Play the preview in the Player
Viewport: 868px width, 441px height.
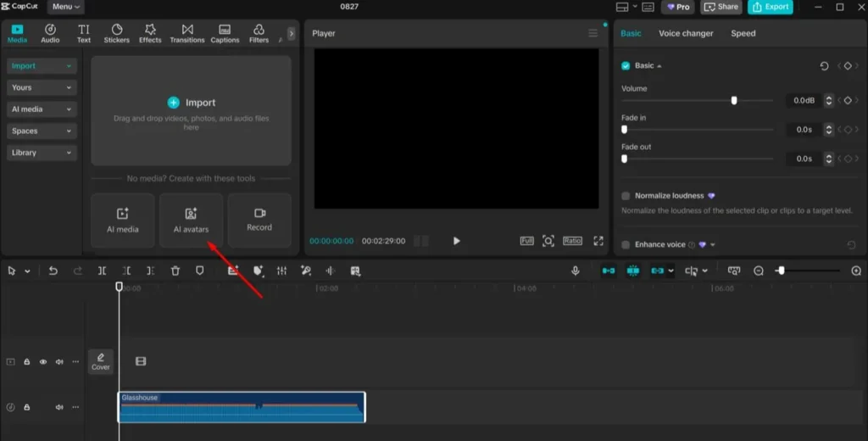click(x=456, y=241)
